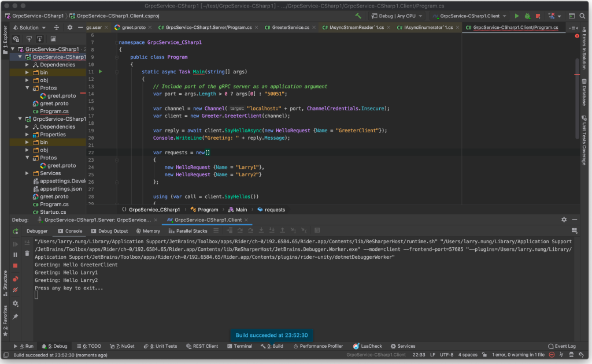Toggle read-only lock icon in status bar
592x364 pixels.
tap(484, 355)
